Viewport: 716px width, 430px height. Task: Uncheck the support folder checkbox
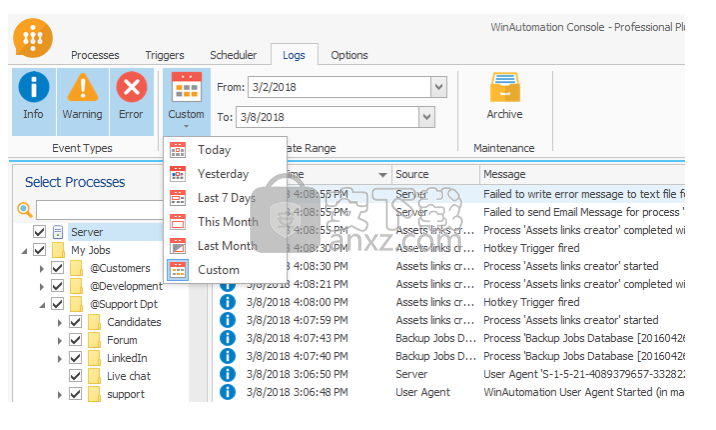pyautogui.click(x=75, y=394)
